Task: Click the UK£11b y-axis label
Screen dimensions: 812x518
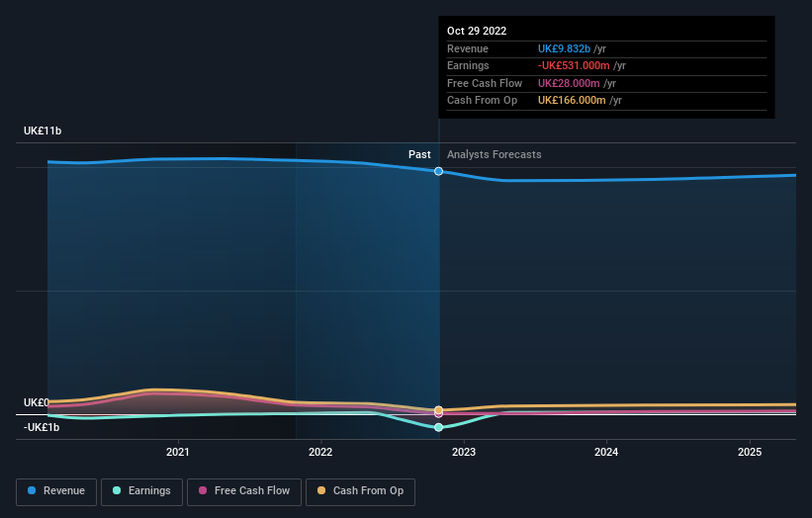Action: (43, 130)
